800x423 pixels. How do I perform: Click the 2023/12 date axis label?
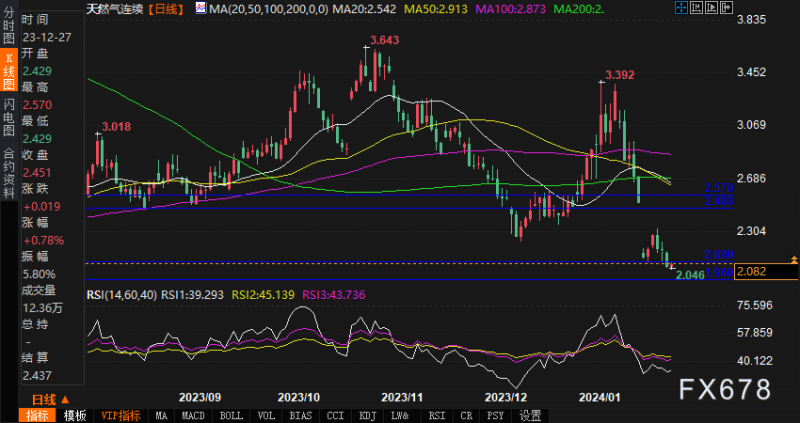tap(506, 397)
